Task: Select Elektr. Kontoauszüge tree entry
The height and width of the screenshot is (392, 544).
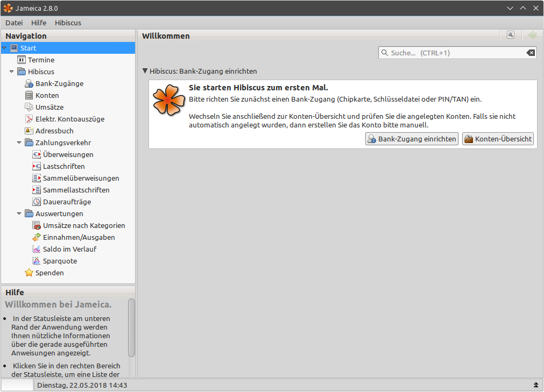Action: coord(70,119)
